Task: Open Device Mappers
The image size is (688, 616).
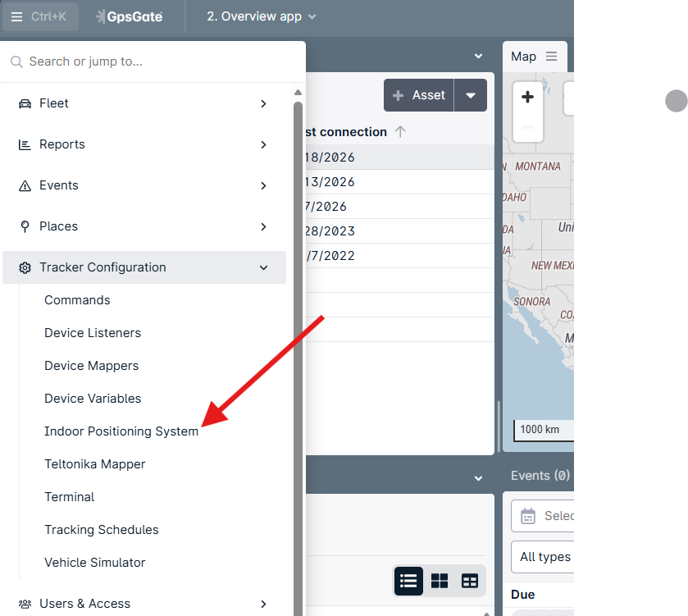Action: click(x=91, y=366)
